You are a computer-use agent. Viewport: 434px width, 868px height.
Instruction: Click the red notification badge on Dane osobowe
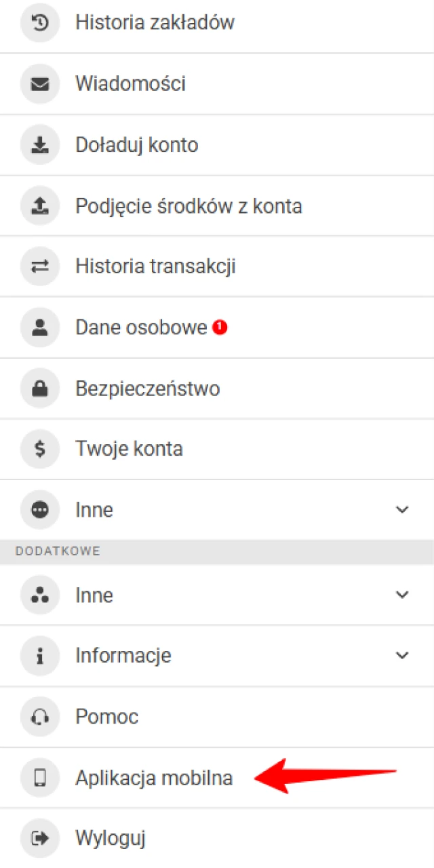(x=220, y=327)
